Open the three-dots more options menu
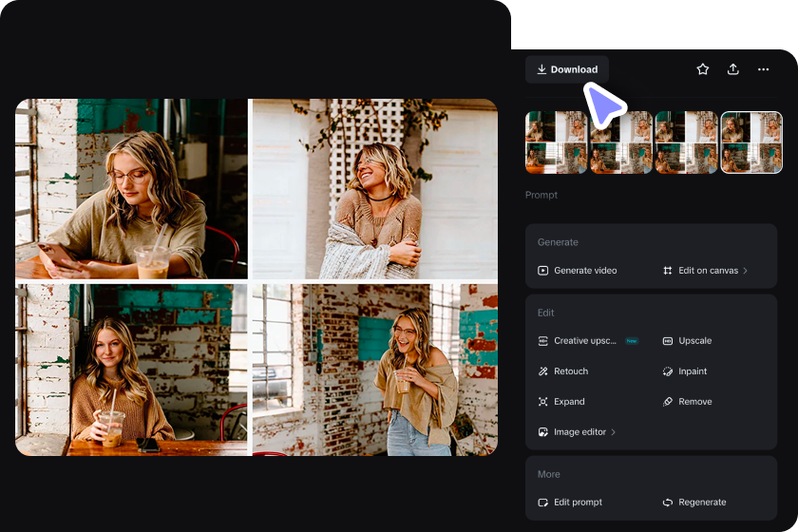 tap(763, 69)
